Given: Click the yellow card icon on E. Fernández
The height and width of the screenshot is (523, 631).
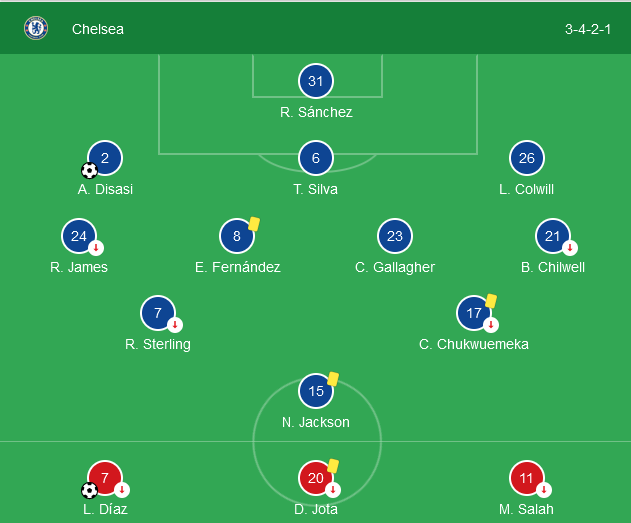Looking at the screenshot, I should tap(254, 224).
